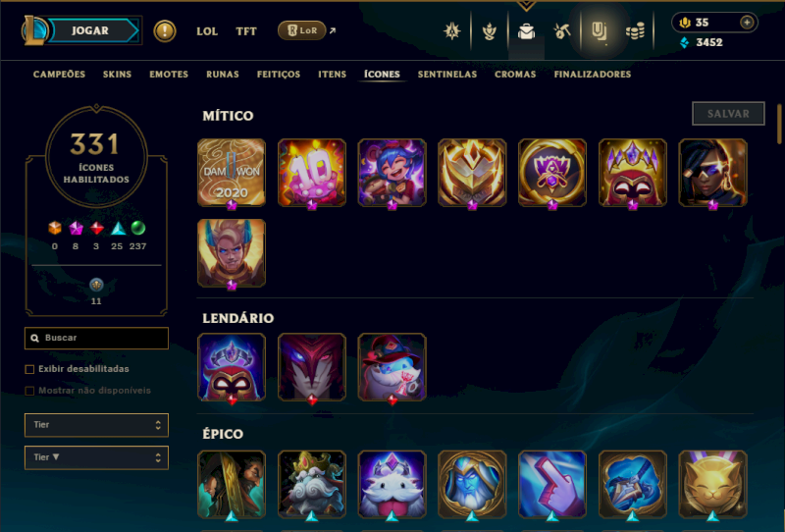Screen dimensions: 785x532
Task: Open the Profile laurel icon
Action: (x=489, y=31)
